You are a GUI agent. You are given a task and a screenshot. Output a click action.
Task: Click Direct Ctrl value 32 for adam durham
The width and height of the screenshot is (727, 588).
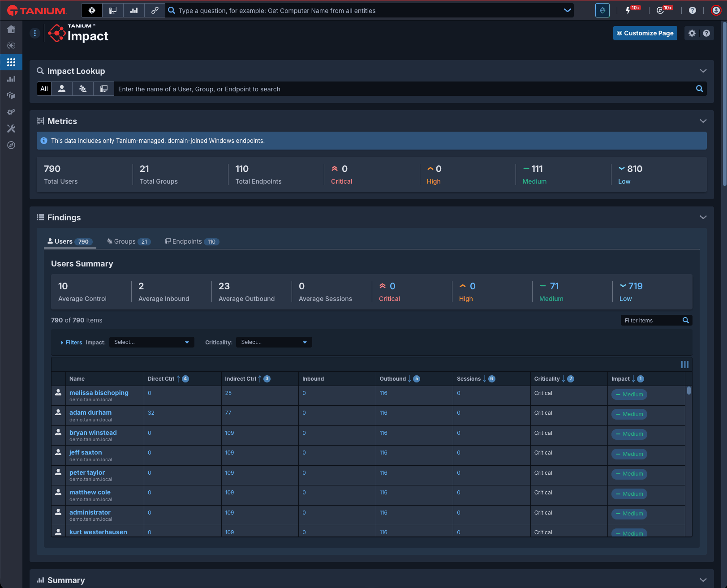[x=151, y=413]
